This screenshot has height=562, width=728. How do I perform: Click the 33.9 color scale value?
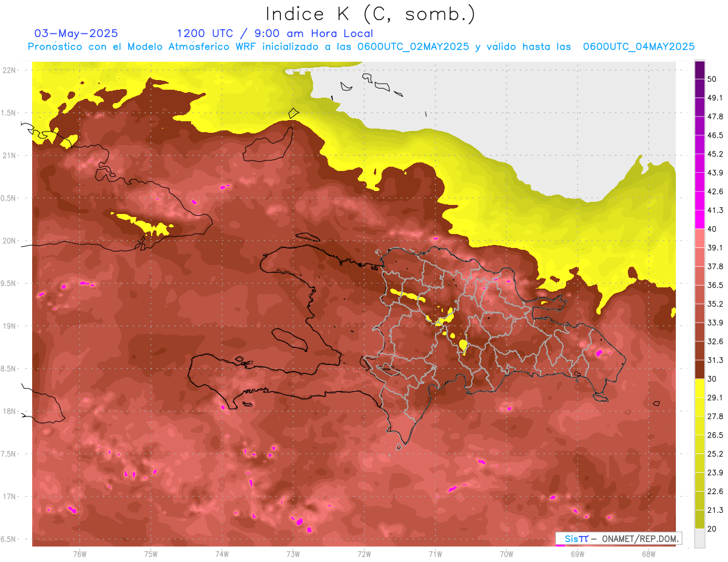tap(715, 323)
